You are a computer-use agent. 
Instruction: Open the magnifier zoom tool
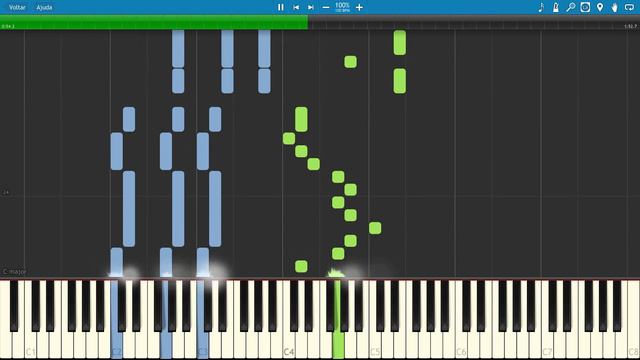571,7
